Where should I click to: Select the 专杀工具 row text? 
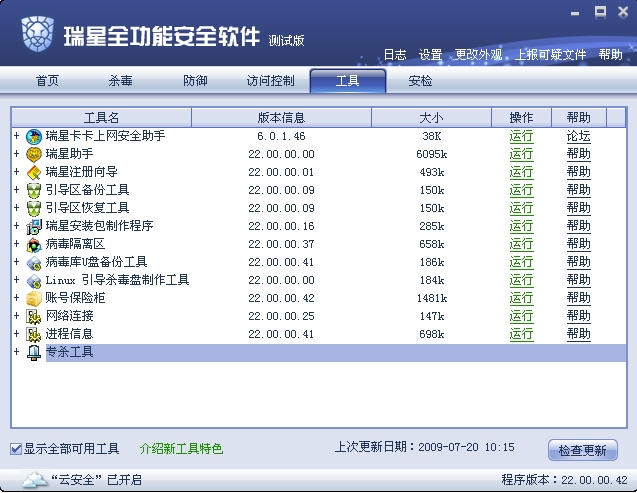point(69,352)
